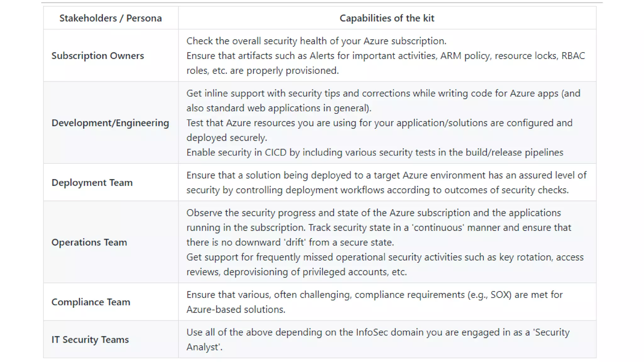Click the "Capabilities of the kit" header

coord(387,18)
